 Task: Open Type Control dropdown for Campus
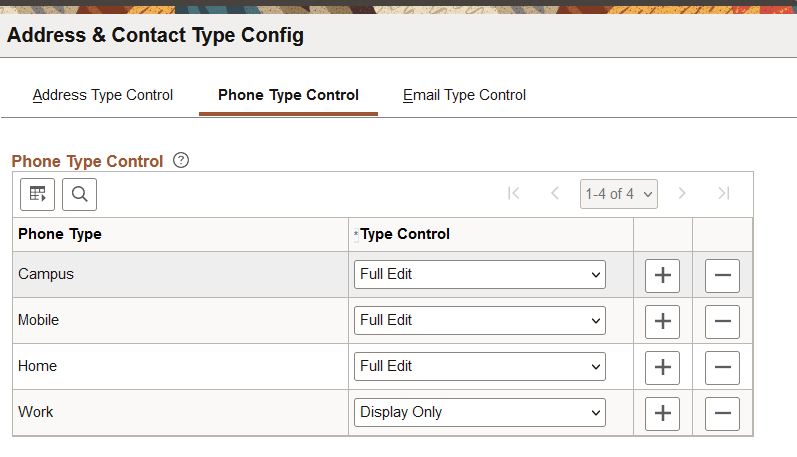pos(480,274)
